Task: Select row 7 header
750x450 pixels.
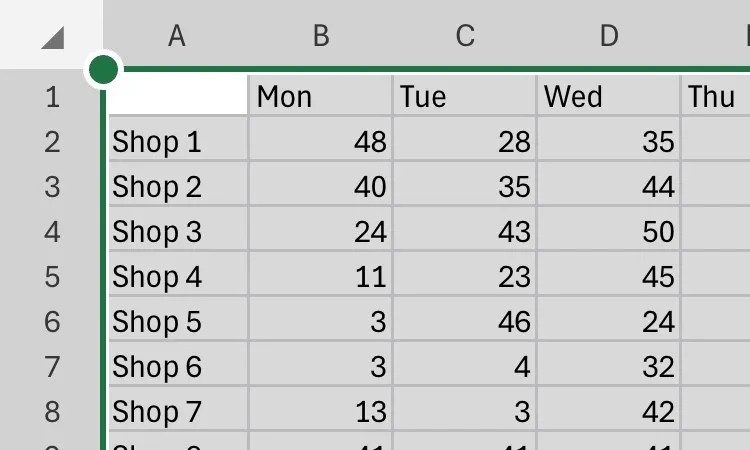Action: click(51, 367)
